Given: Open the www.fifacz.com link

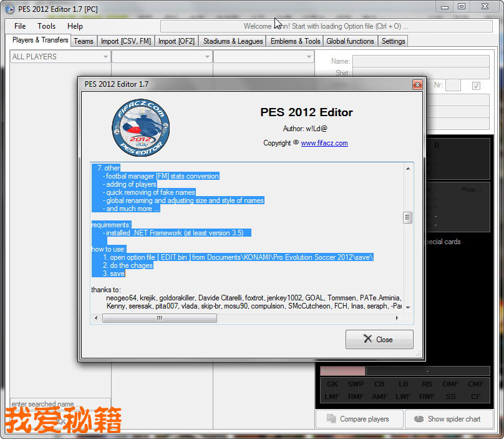Looking at the screenshot, I should coord(324,143).
